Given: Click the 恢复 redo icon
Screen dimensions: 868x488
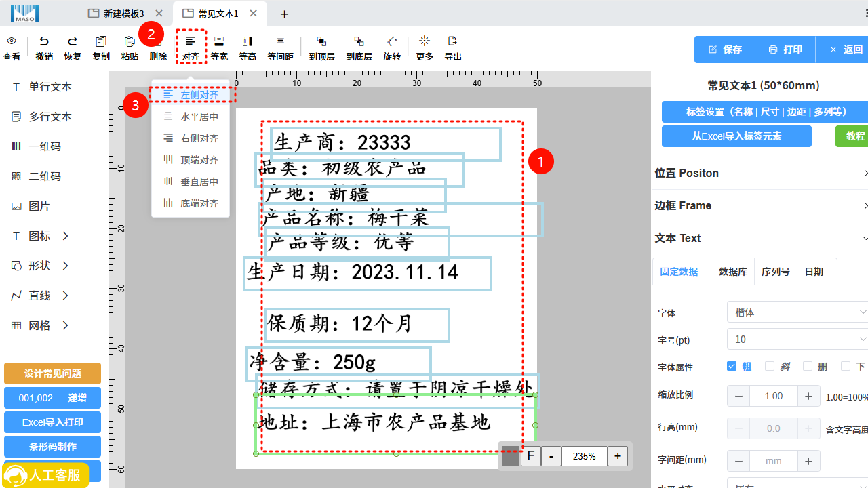Looking at the screenshot, I should 73,41.
